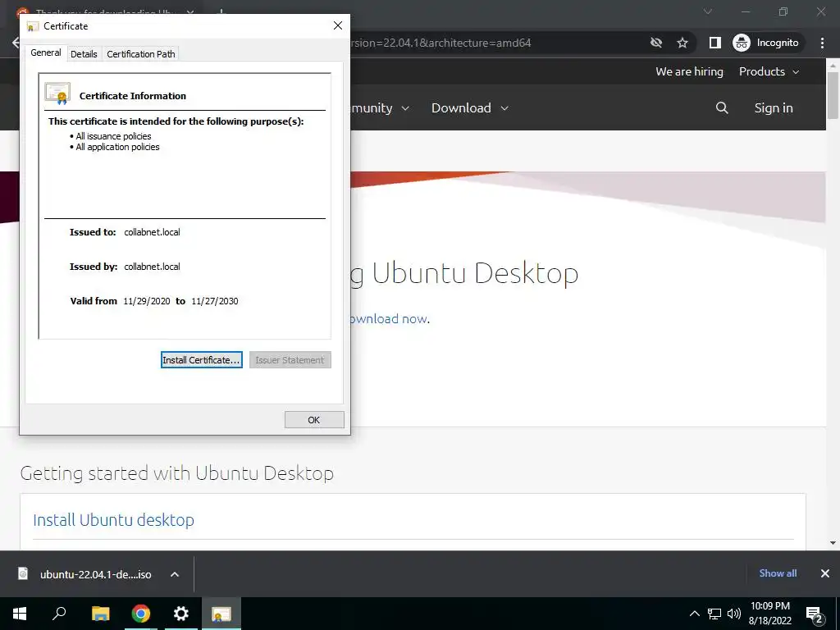The image size is (840, 630).
Task: Open Chrome three-dot menu
Action: pyautogui.click(x=822, y=43)
